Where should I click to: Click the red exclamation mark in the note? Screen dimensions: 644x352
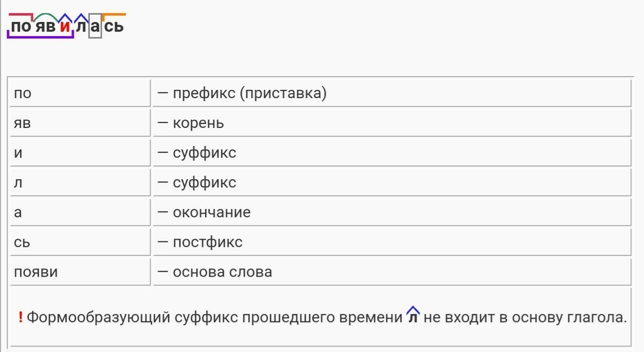20,317
